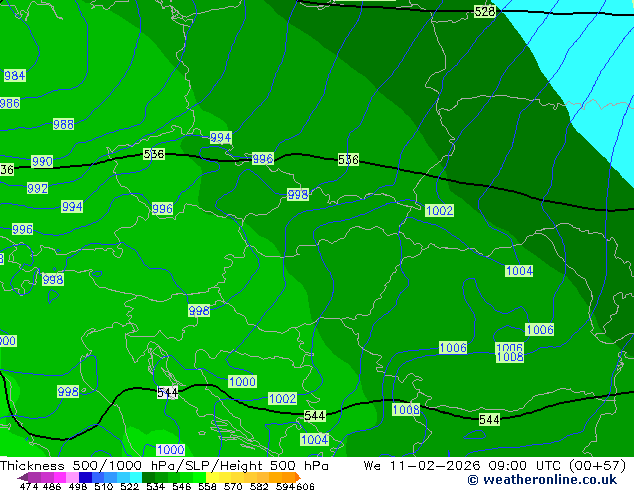The width and height of the screenshot is (634, 490).
Task: Click the forecast offset '(00+57)'
Action: pyautogui.click(x=598, y=466)
